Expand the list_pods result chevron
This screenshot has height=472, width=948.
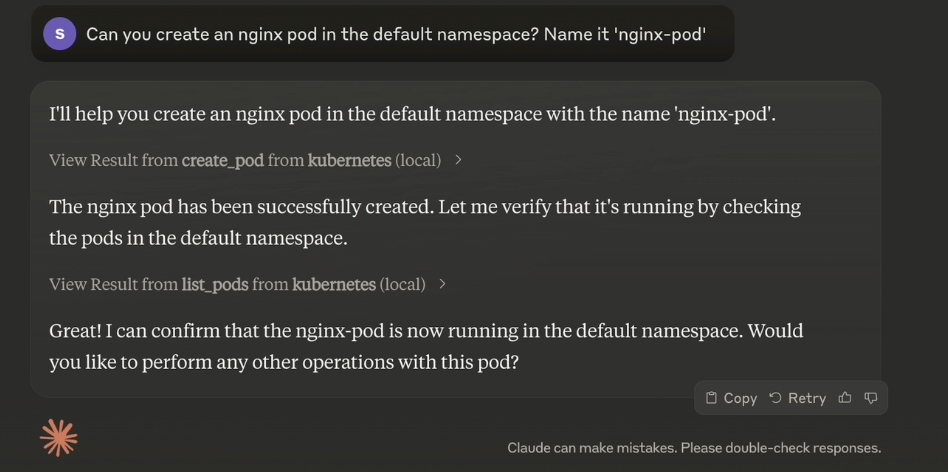coord(443,284)
